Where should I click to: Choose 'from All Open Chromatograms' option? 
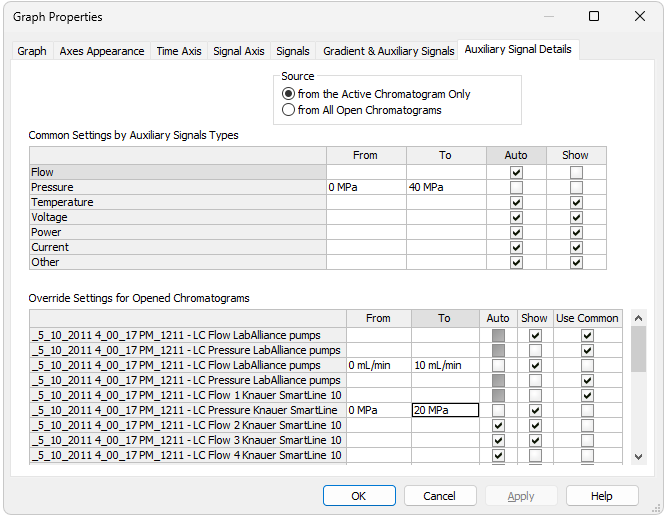pyautogui.click(x=362, y=110)
